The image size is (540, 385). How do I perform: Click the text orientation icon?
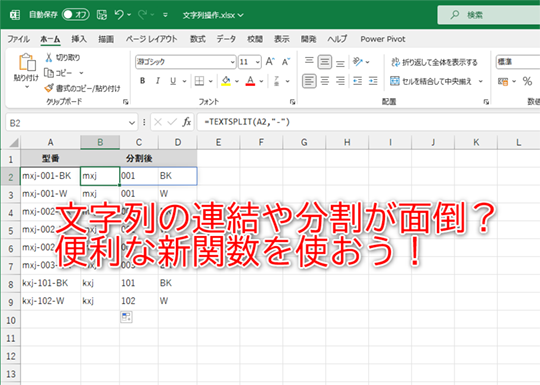point(358,62)
